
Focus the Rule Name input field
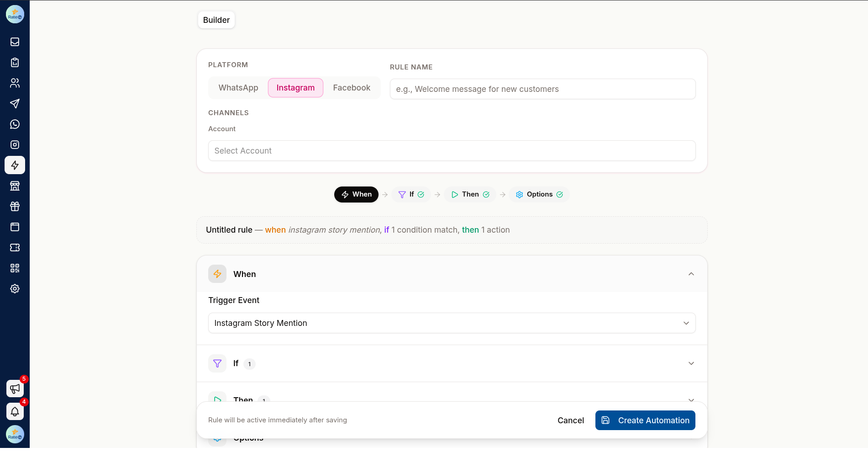pos(542,89)
